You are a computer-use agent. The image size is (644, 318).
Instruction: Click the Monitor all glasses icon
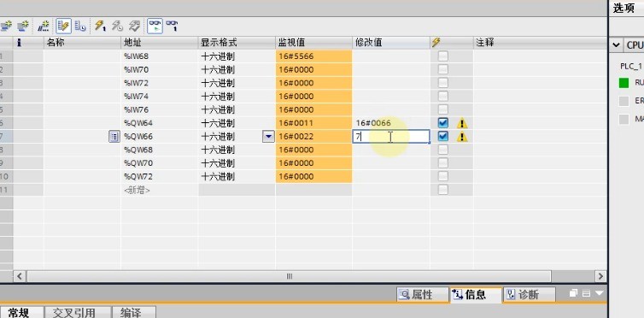(x=155, y=26)
